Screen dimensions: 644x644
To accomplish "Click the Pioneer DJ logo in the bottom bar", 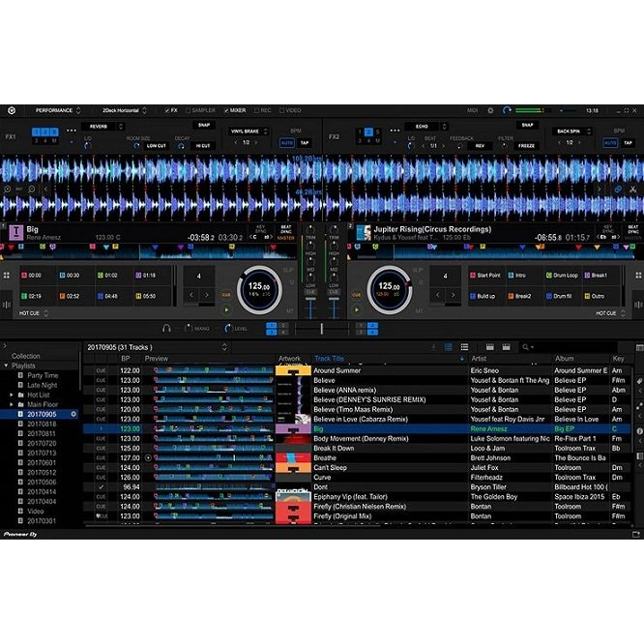I will pyautogui.click(x=21, y=533).
